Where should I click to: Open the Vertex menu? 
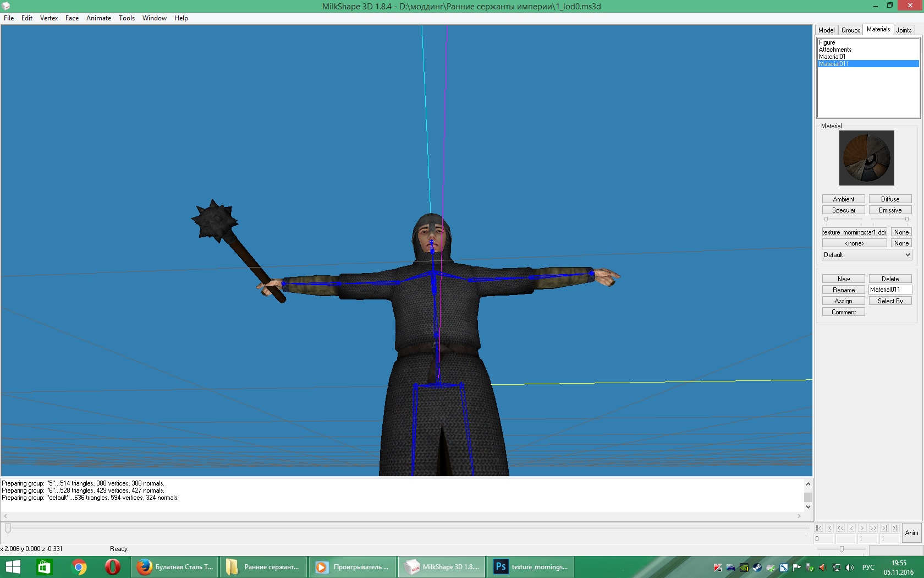pyautogui.click(x=49, y=18)
